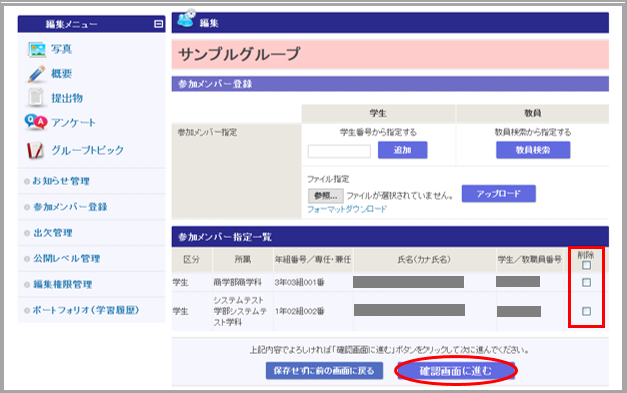Click the 提出物 document icon

point(36,98)
